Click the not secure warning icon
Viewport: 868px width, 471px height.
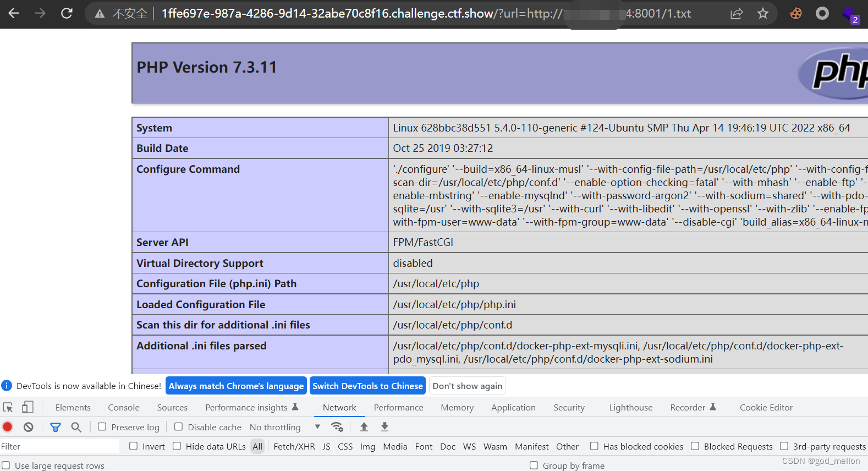click(x=100, y=14)
